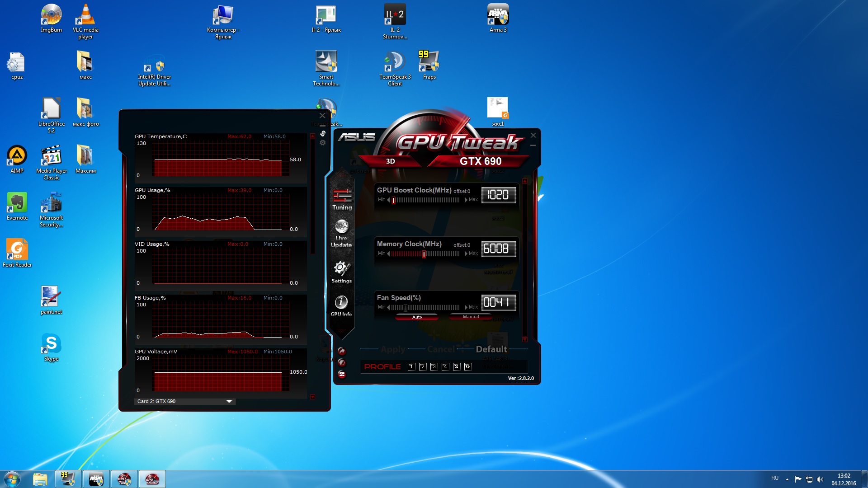Click GPU Boost Clock value field 1020
The width and height of the screenshot is (868, 488).
click(x=498, y=195)
